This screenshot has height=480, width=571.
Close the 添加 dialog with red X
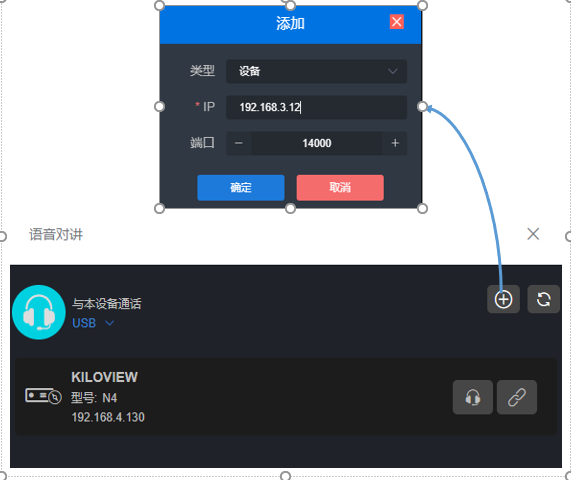coord(397,21)
